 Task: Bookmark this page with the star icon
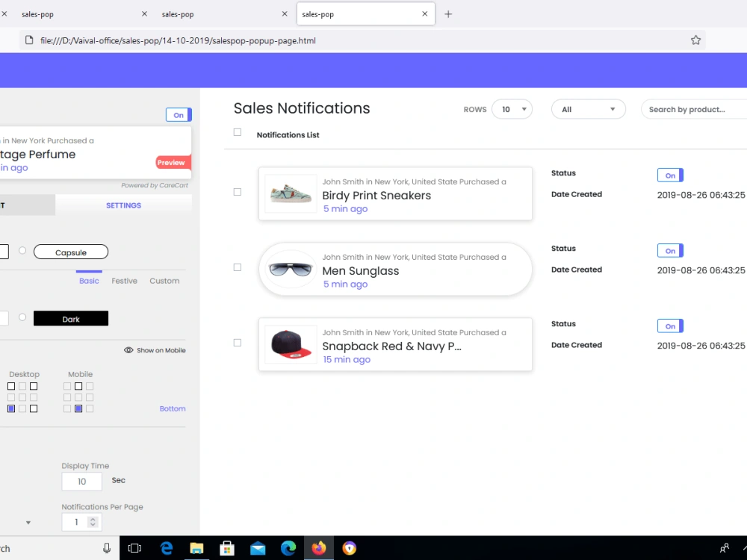tap(695, 40)
